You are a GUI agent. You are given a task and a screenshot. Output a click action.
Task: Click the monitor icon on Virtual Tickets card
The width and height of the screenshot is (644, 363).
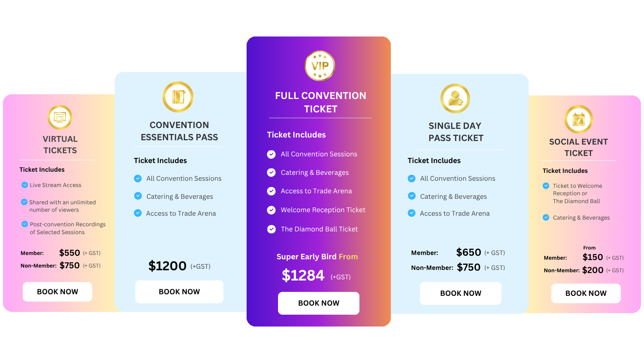click(60, 117)
